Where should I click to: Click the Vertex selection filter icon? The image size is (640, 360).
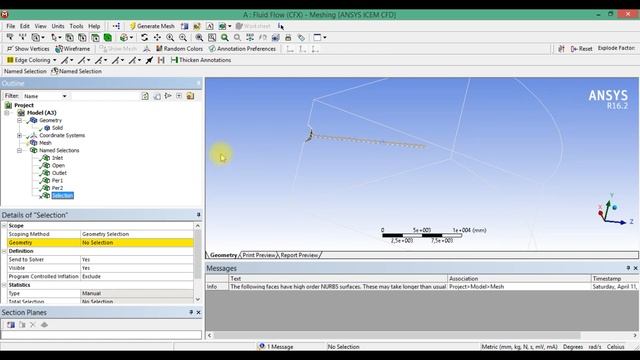coord(69,38)
